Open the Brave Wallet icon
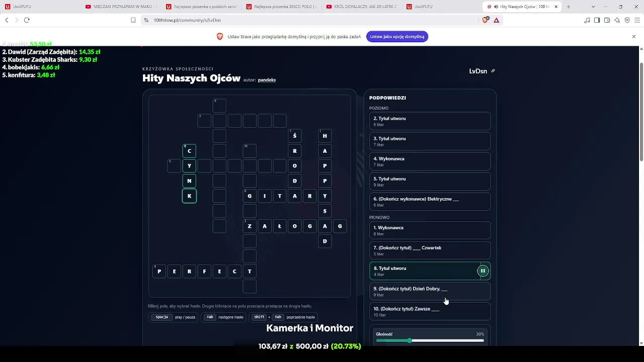 (x=607, y=20)
